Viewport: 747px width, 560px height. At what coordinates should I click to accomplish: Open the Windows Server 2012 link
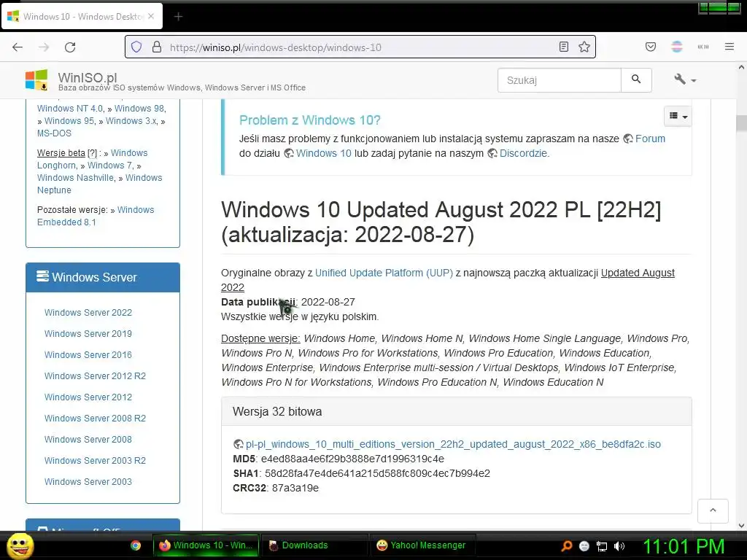(x=88, y=397)
